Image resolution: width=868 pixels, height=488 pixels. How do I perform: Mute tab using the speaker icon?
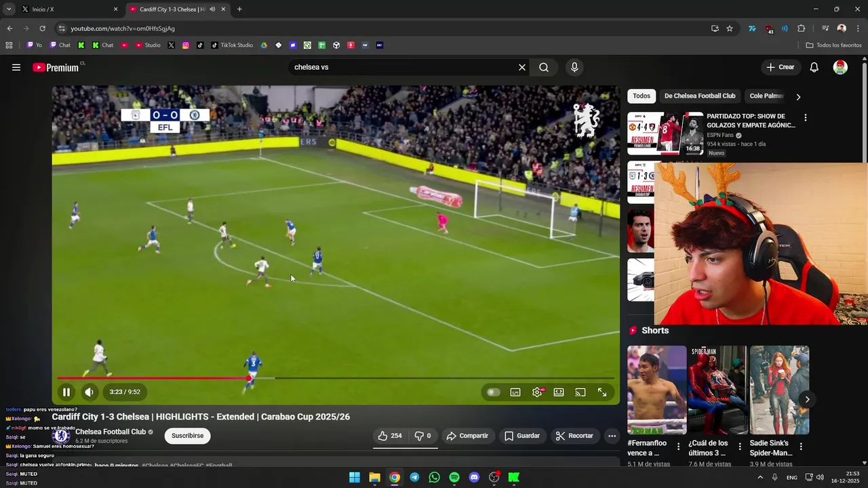click(x=212, y=9)
